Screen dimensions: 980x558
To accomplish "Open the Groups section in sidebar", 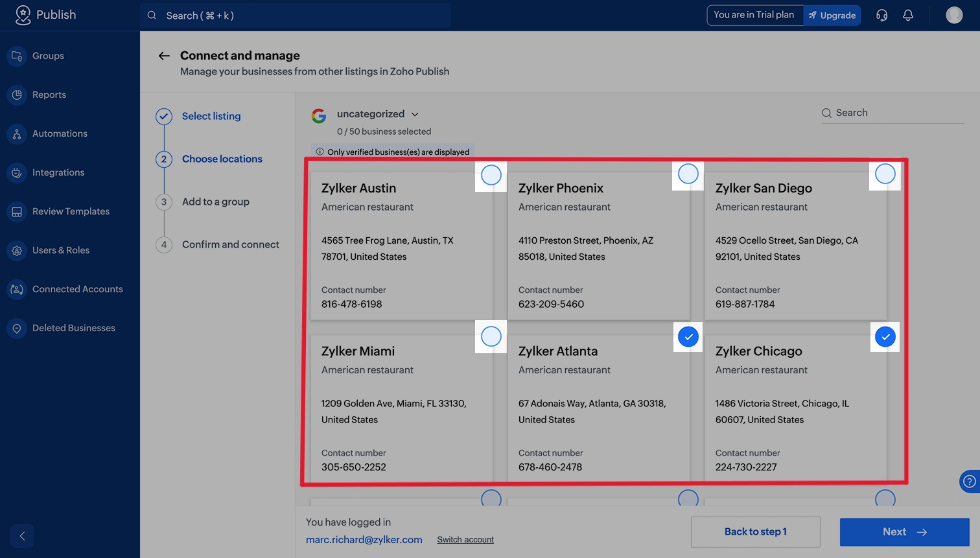I will coord(48,56).
